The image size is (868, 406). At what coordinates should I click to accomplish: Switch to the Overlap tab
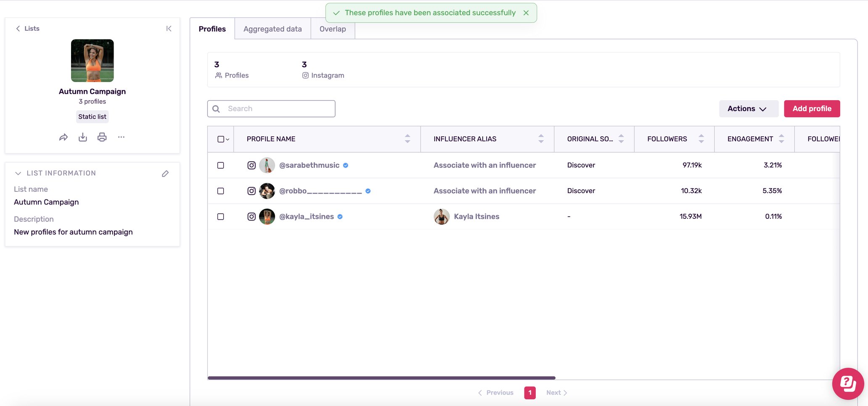[333, 29]
